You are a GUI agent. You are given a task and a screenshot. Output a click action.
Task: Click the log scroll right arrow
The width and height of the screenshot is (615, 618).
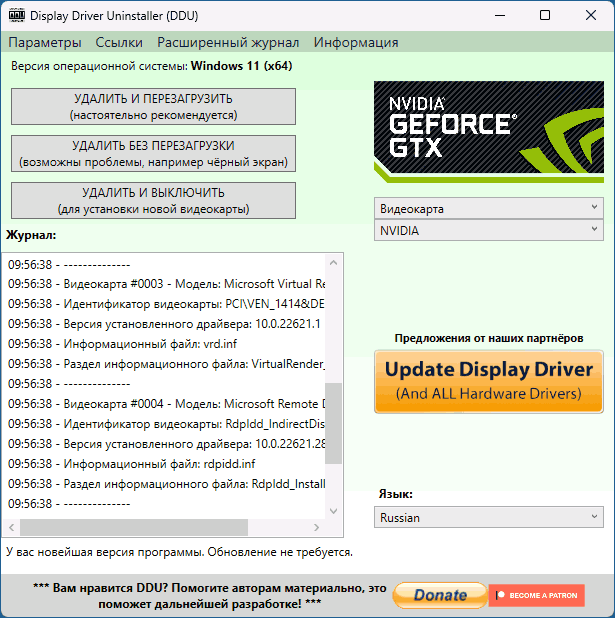point(317,527)
